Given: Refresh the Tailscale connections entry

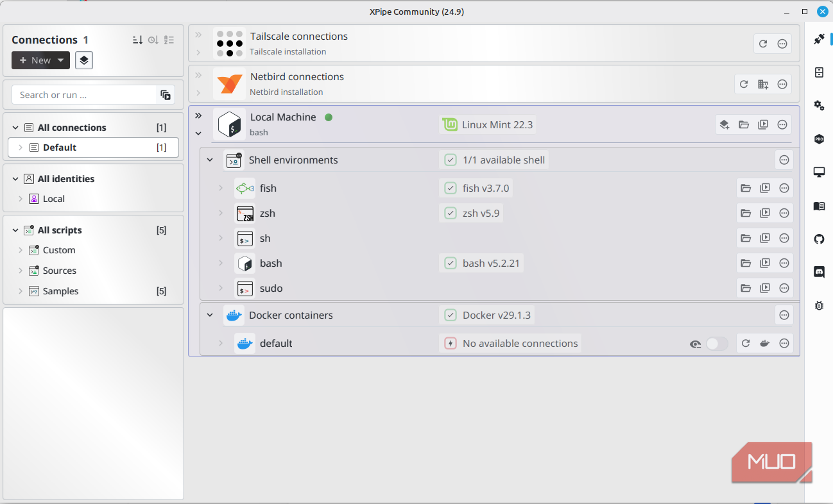Looking at the screenshot, I should coord(763,44).
